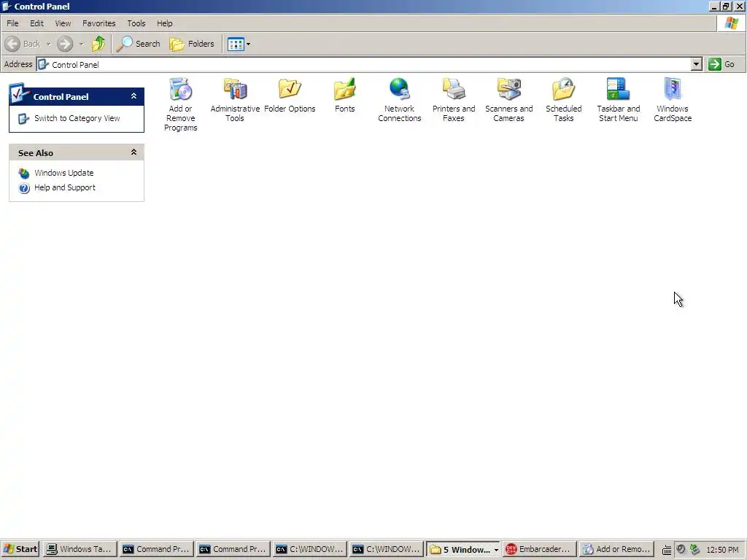Expand the 5 Windows Explorer taskbar group
747x560 pixels.
[463, 549]
